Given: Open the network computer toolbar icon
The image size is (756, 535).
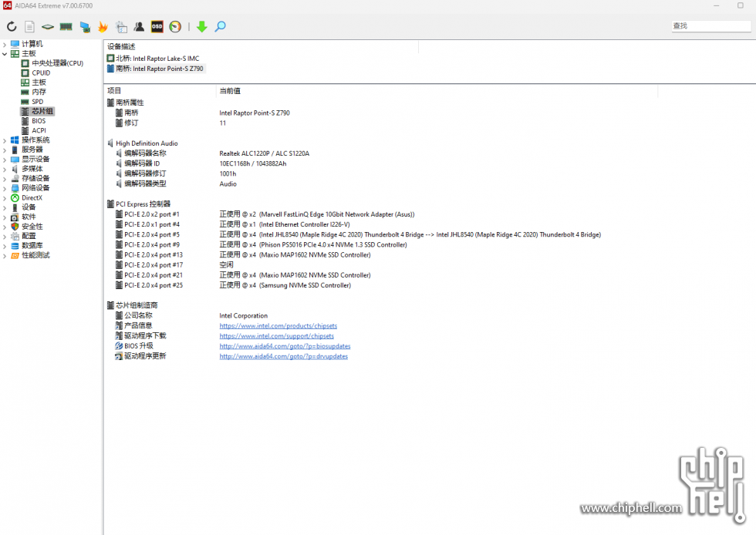Looking at the screenshot, I should click(x=85, y=26).
